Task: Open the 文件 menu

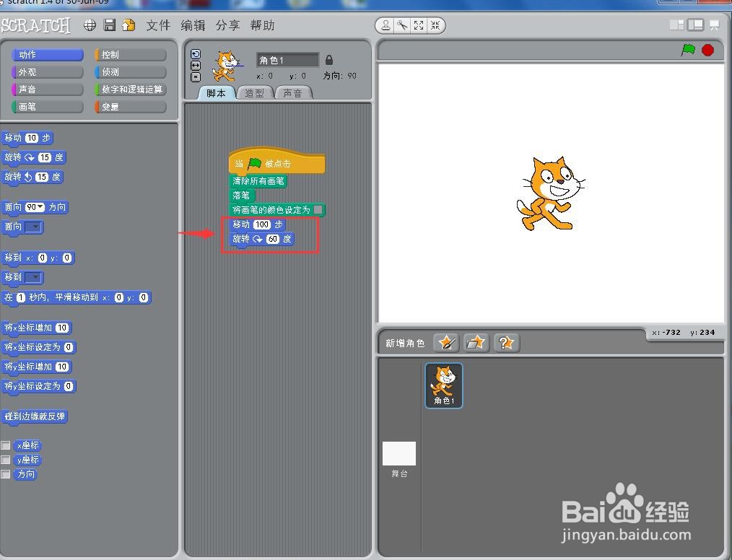Action: 158,25
